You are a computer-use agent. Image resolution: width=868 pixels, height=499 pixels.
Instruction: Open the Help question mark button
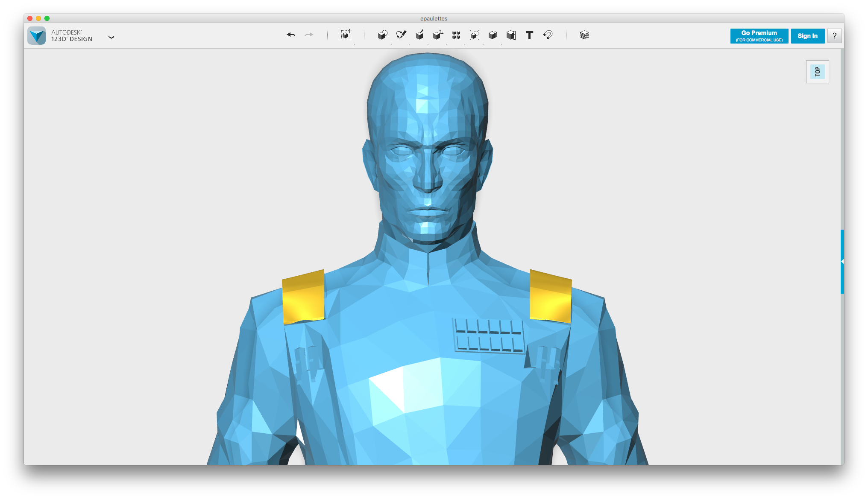835,36
